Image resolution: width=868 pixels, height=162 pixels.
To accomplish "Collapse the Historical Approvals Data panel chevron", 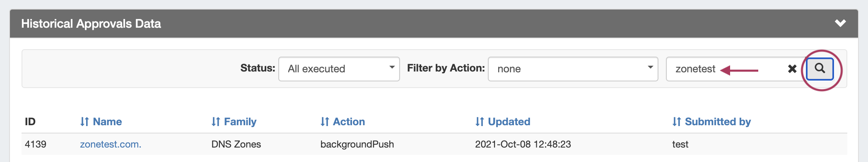I will [840, 23].
